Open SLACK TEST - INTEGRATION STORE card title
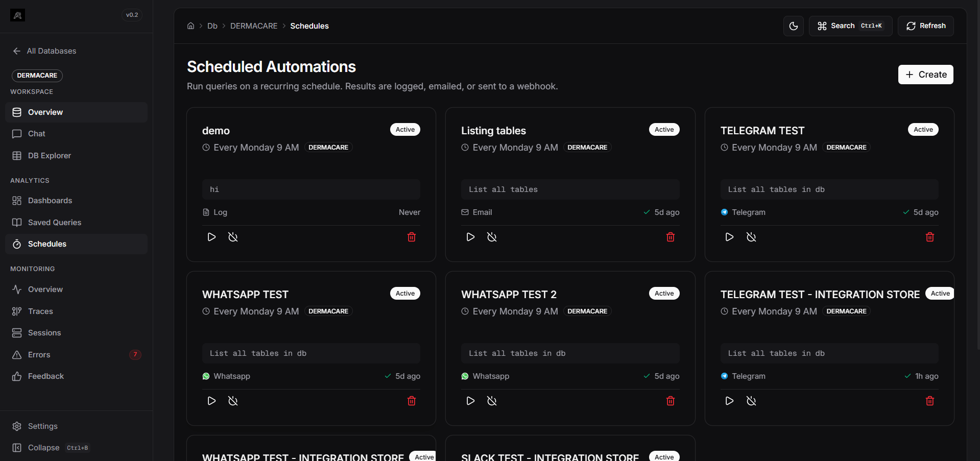The height and width of the screenshot is (461, 980). coord(549,457)
